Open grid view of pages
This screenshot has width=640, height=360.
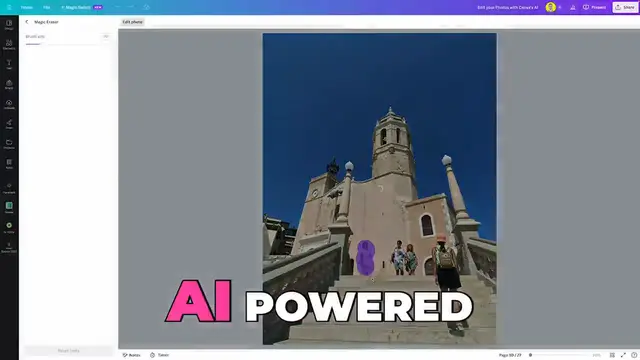coord(612,355)
